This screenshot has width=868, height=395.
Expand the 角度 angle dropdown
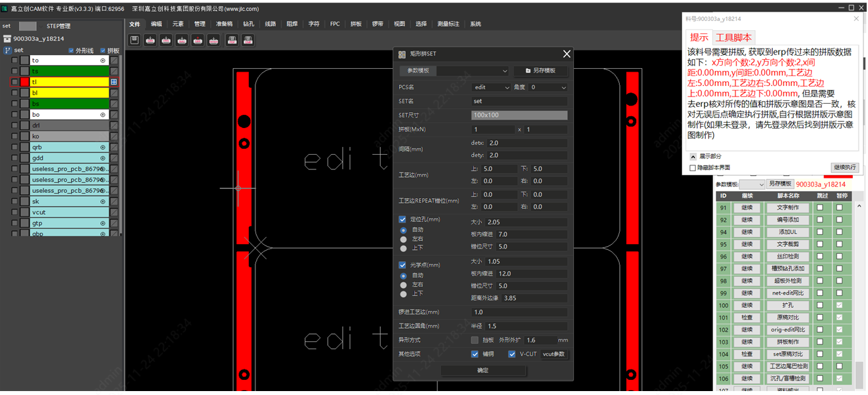tap(548, 87)
